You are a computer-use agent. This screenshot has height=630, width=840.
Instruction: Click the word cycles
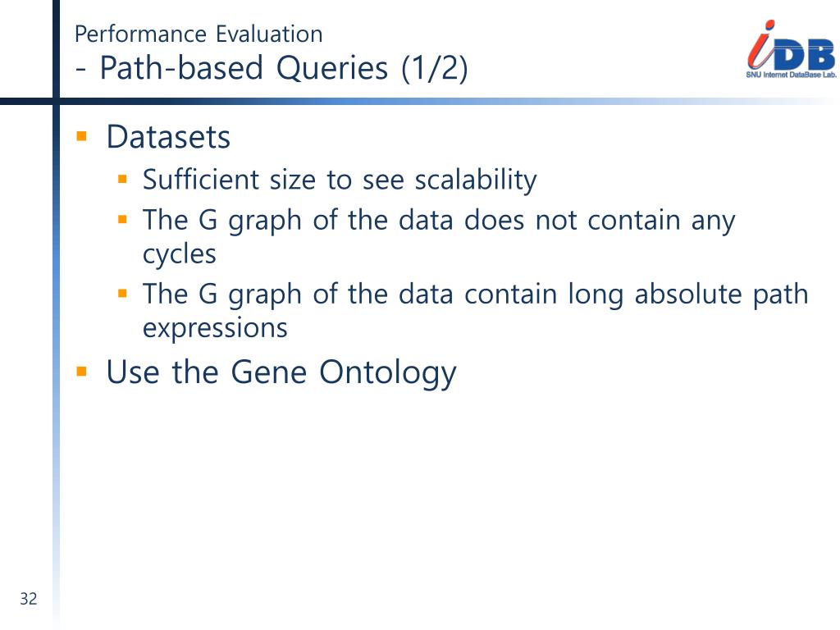(180, 254)
